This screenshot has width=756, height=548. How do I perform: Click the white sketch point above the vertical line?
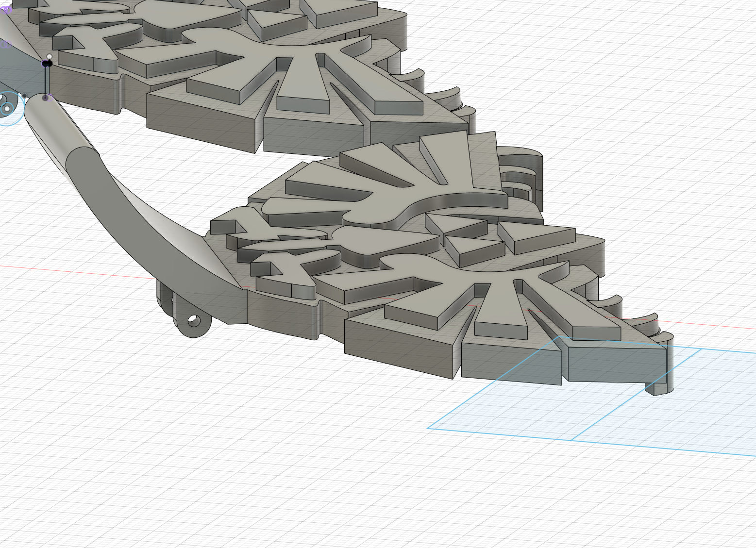tap(49, 57)
